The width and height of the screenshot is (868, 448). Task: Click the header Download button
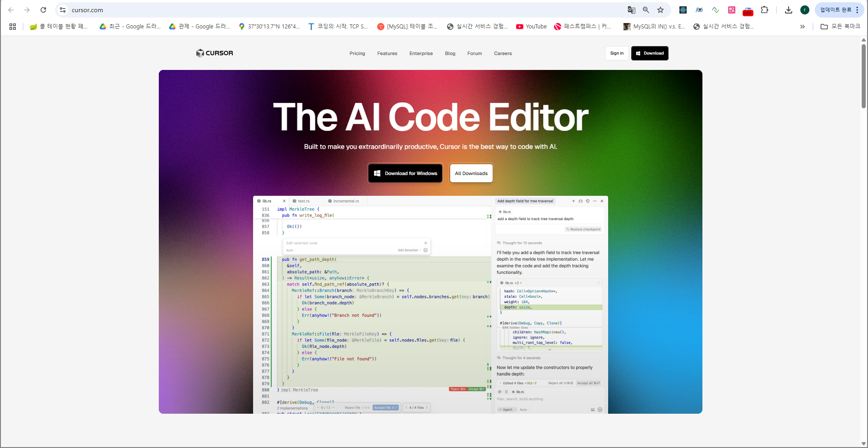click(650, 53)
